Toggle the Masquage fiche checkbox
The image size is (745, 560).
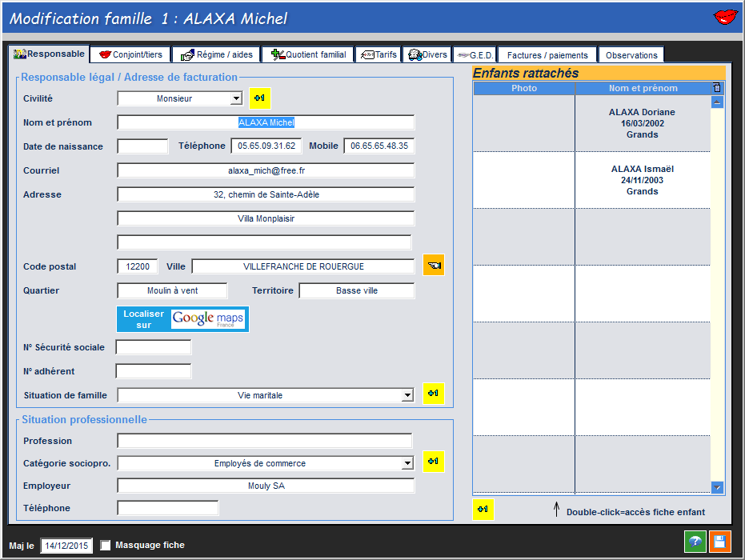click(x=106, y=546)
